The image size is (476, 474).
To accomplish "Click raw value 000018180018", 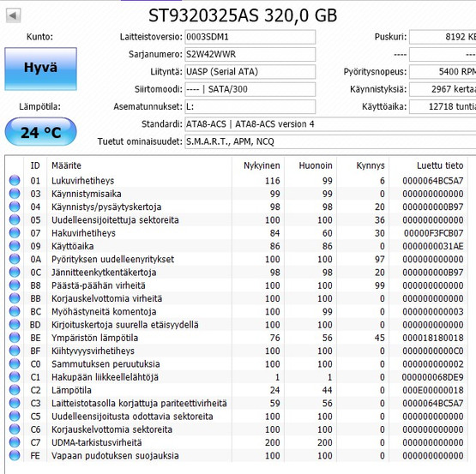I will (433, 338).
